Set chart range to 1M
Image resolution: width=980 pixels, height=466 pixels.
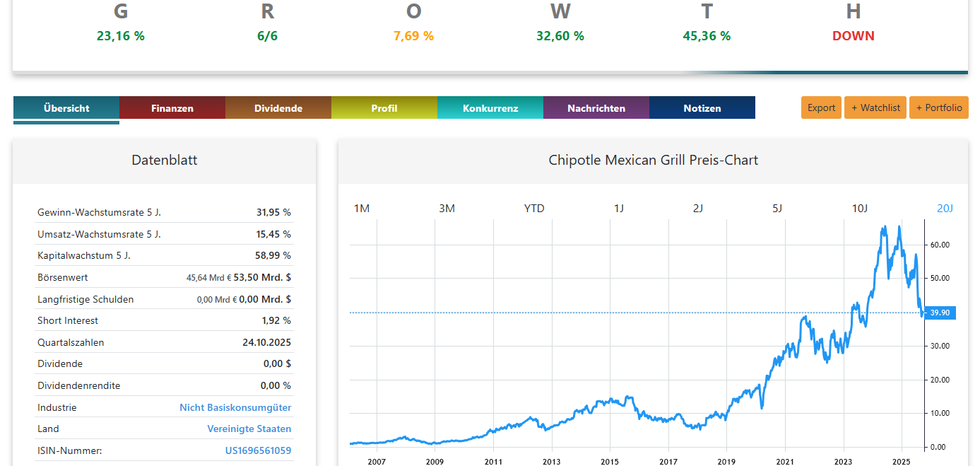(x=362, y=208)
